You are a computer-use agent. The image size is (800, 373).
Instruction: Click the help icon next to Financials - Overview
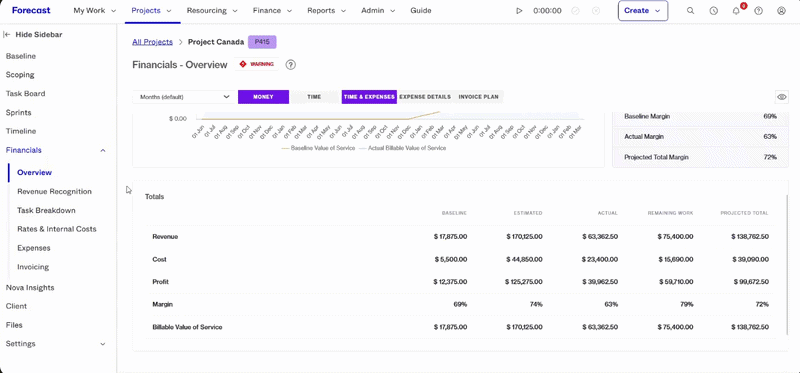291,65
